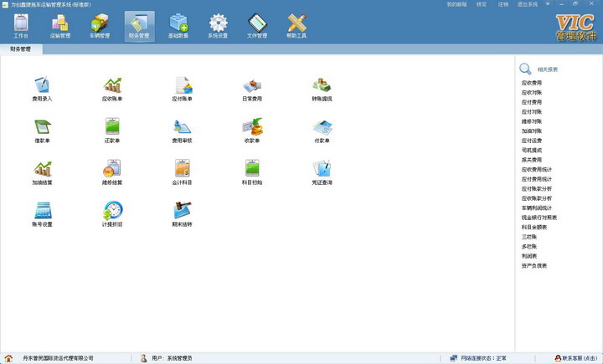603x364 pixels.
Task: Click the company name in status bar
Action: 58,358
